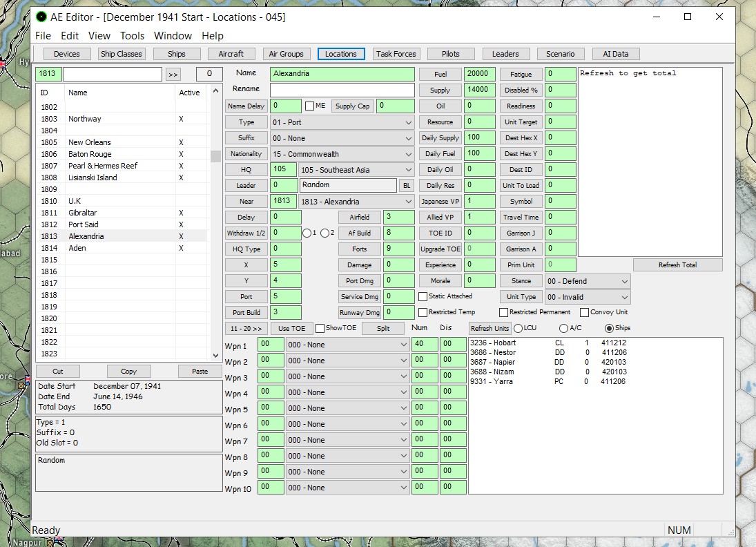The width and height of the screenshot is (756, 547).
Task: Click the Copy button
Action: click(x=128, y=372)
